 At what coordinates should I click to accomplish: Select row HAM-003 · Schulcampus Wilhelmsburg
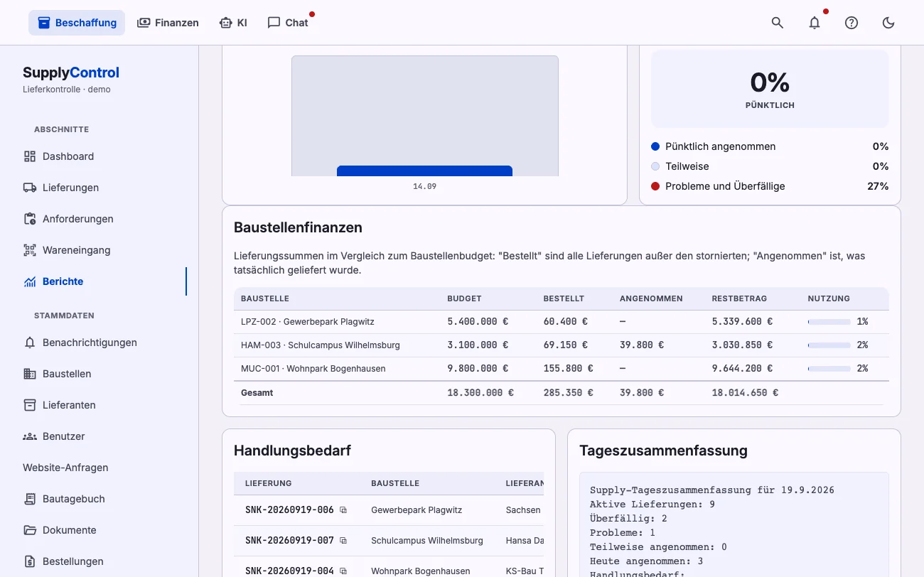tap(561, 345)
